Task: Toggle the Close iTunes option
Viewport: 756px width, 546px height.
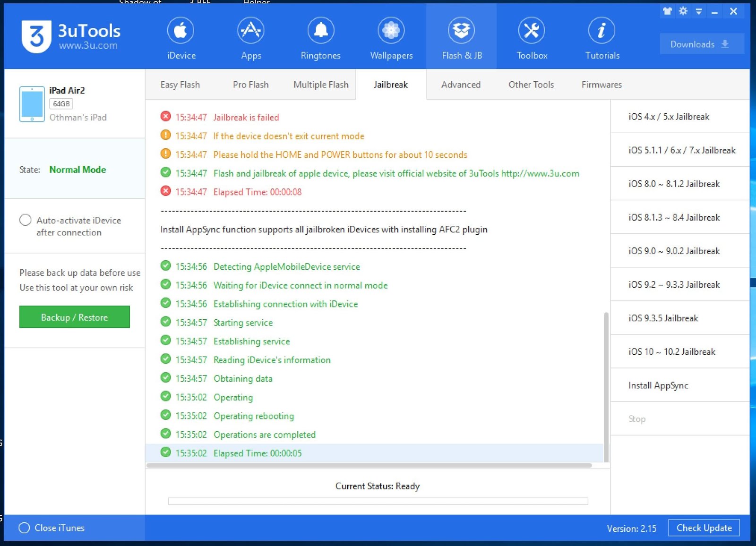Action: pyautogui.click(x=24, y=528)
